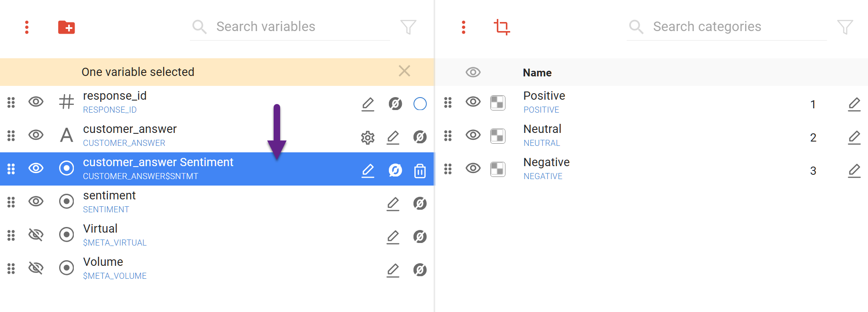The height and width of the screenshot is (312, 868).
Task: Click the red add-folder icon
Action: [66, 27]
